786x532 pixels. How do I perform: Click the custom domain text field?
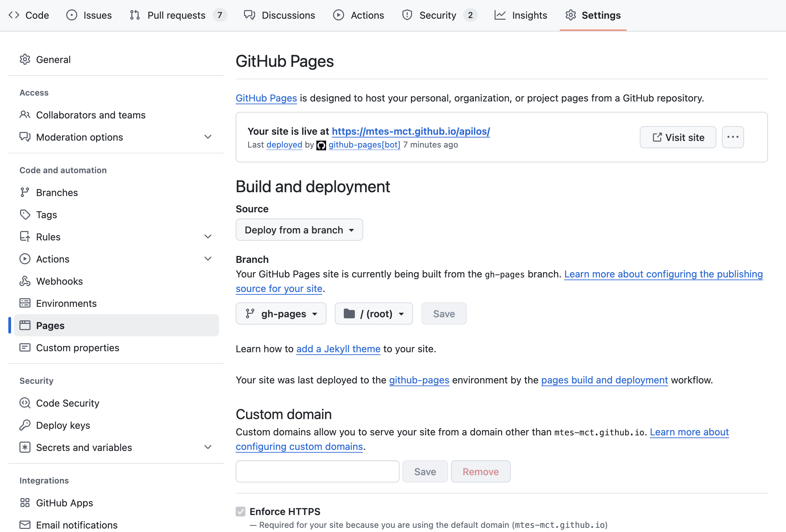(317, 472)
